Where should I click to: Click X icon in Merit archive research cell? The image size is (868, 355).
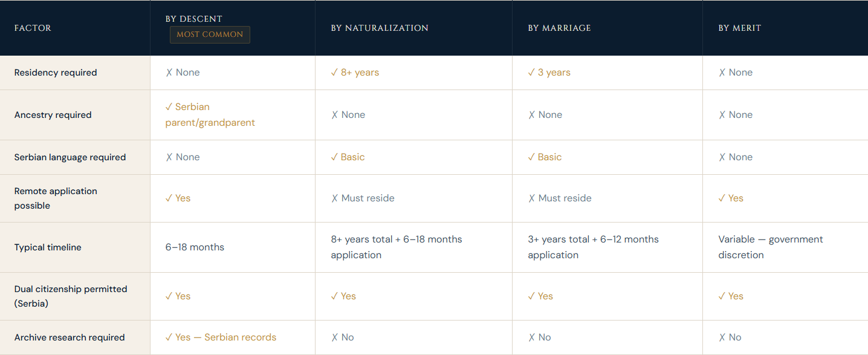[722, 337]
